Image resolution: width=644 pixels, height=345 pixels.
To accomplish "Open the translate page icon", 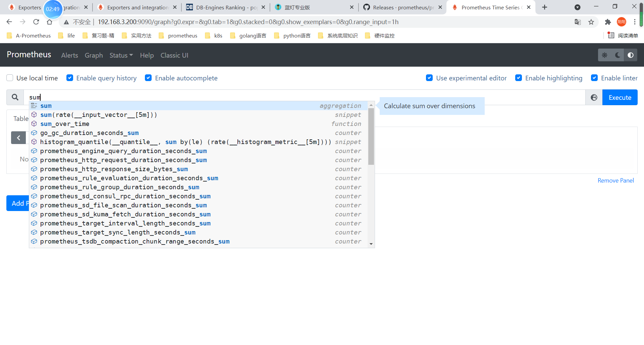I will pyautogui.click(x=578, y=22).
